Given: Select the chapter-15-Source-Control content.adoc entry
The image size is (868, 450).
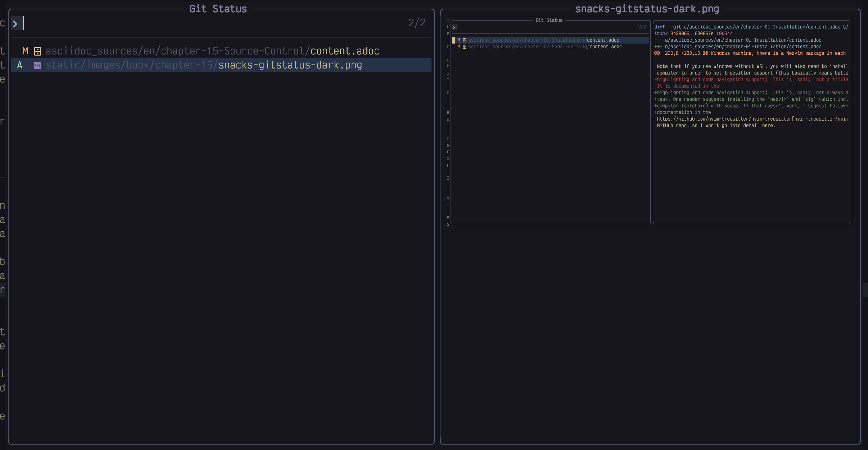Looking at the screenshot, I should pyautogui.click(x=212, y=51).
